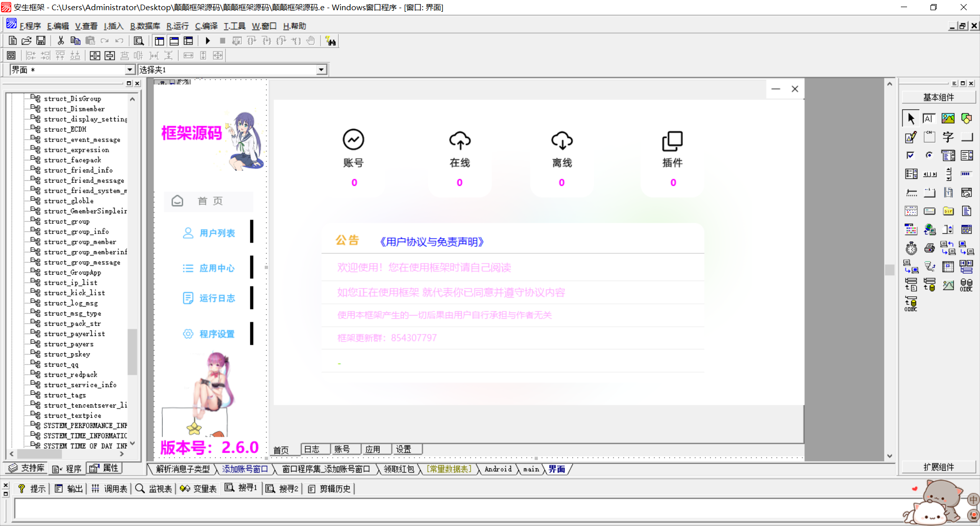
Task: Click the Cut scissors icon
Action: point(61,41)
